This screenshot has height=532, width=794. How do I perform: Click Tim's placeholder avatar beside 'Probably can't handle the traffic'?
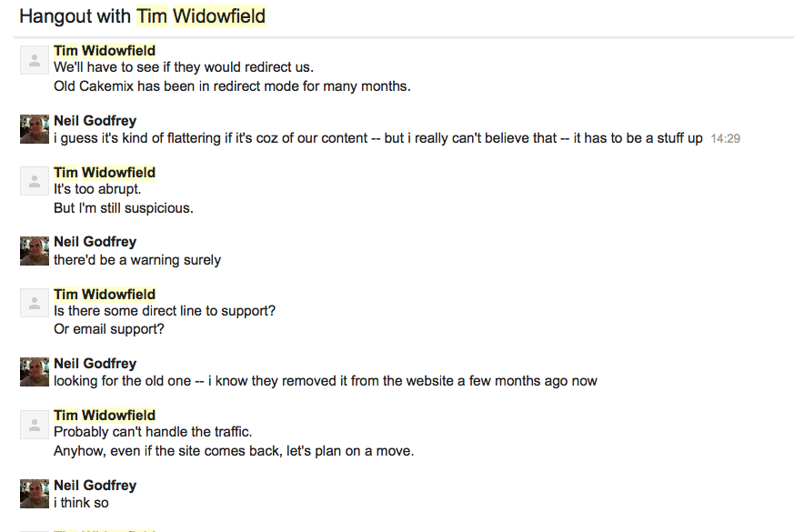pyautogui.click(x=35, y=425)
